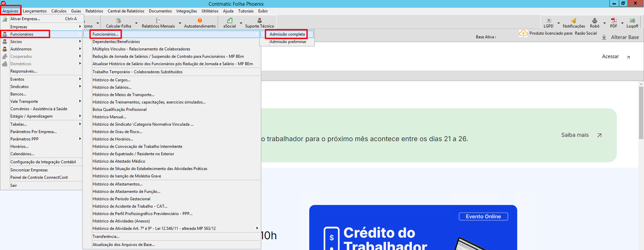Choose Admissão preliminar

(287, 42)
